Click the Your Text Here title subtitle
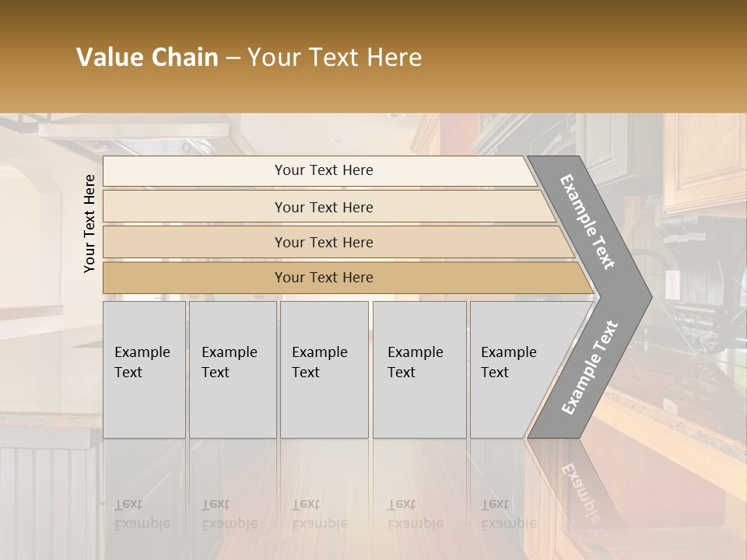The width and height of the screenshot is (747, 560). (335, 57)
